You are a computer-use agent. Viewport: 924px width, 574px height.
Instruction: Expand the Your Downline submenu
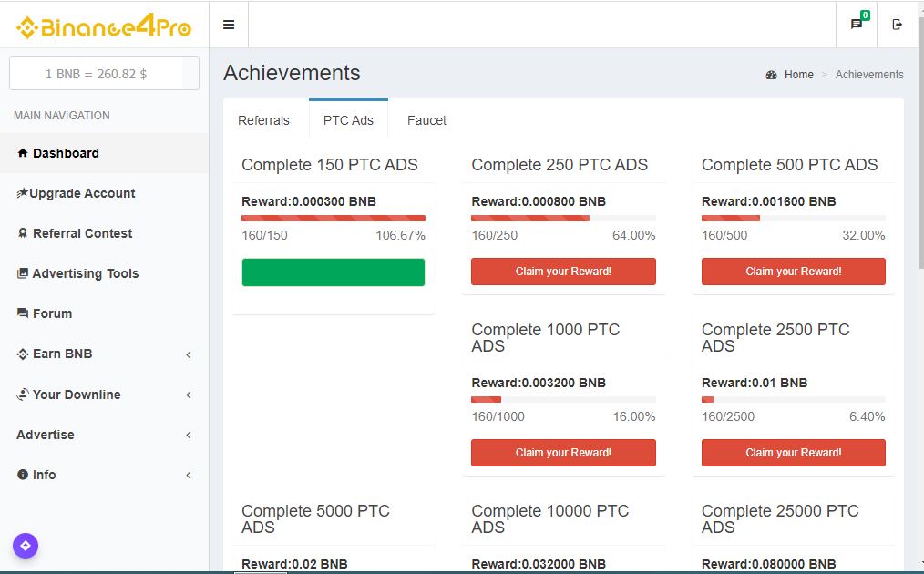(77, 395)
